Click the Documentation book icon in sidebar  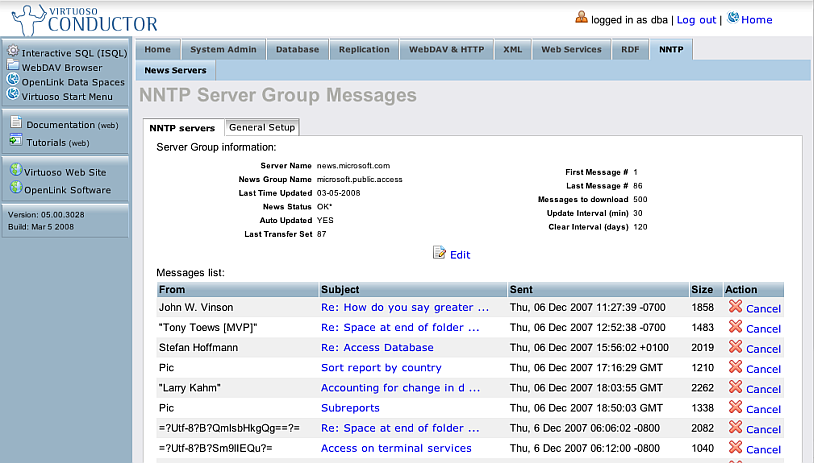pos(15,124)
